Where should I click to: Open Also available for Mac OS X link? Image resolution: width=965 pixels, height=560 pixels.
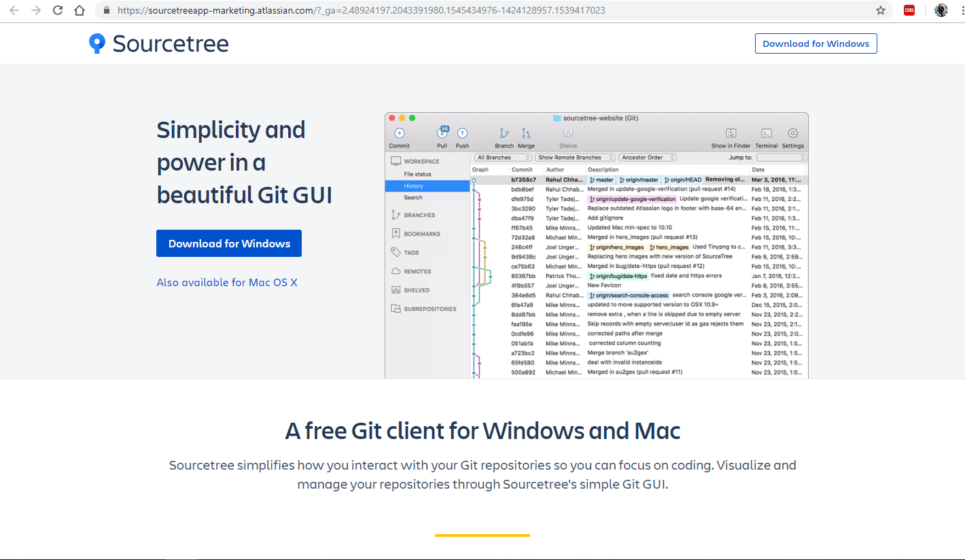pos(227,282)
